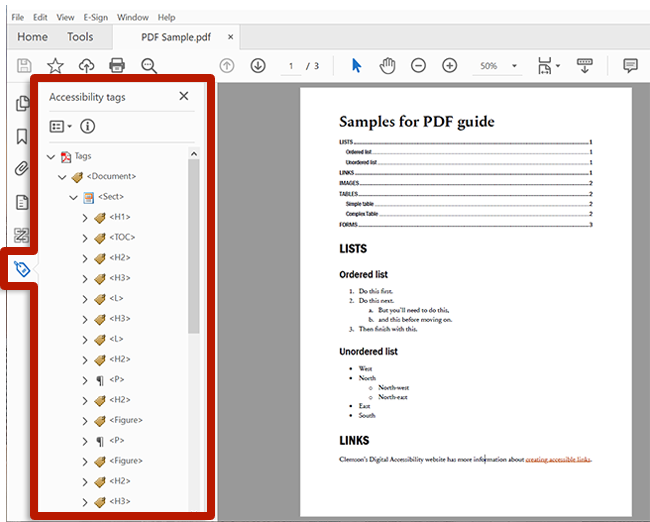The width and height of the screenshot is (650, 522).
Task: Click the cloud upload icon
Action: tap(86, 66)
